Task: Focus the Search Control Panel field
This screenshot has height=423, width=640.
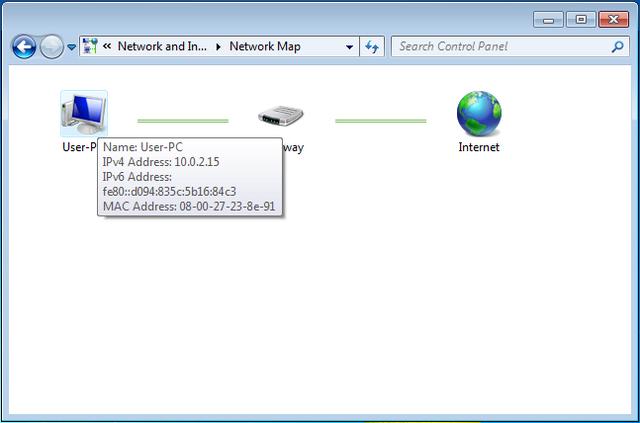Action: tap(502, 47)
